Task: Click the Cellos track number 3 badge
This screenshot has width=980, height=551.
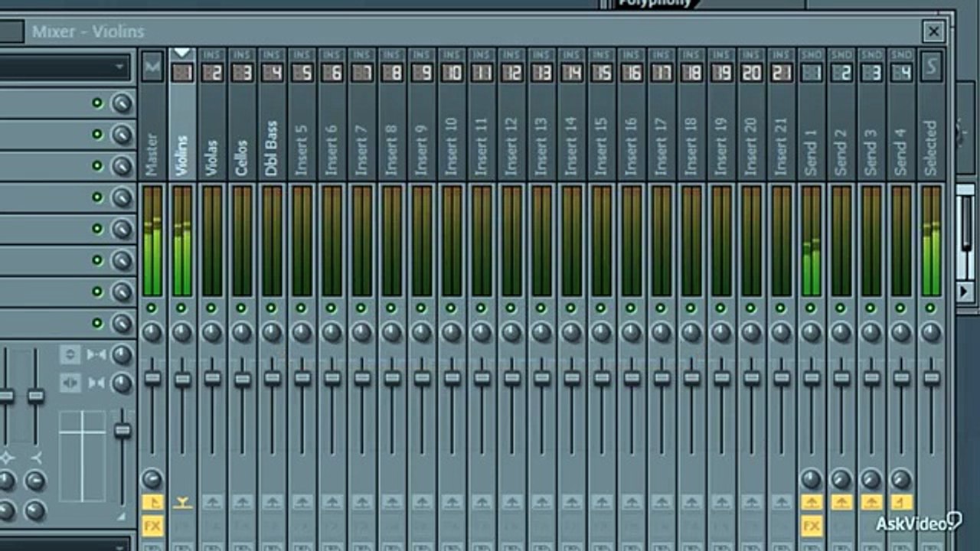Action: click(242, 73)
